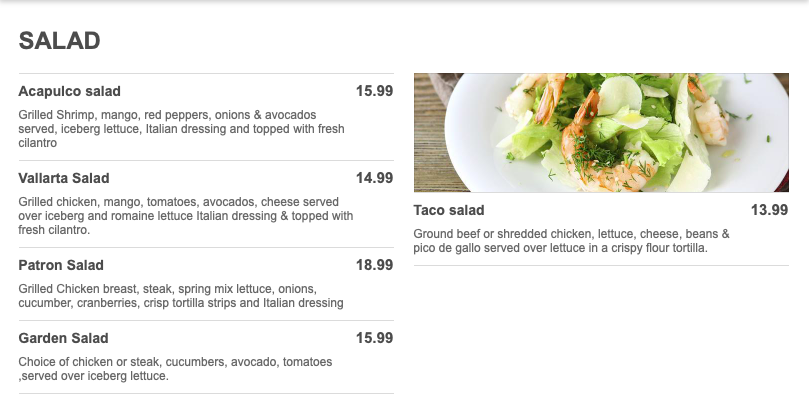Click the 13.99 Taco salad price
The width and height of the screenshot is (809, 404).
click(x=769, y=210)
